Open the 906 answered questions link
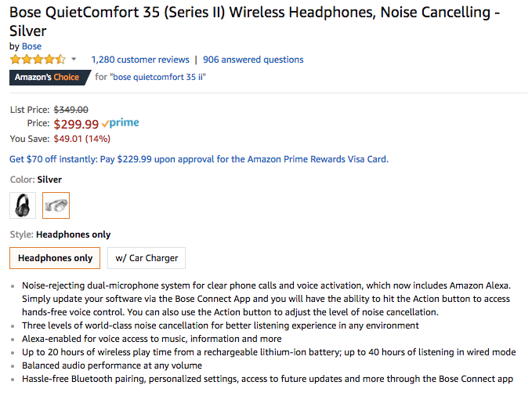The width and height of the screenshot is (532, 400). 253,60
